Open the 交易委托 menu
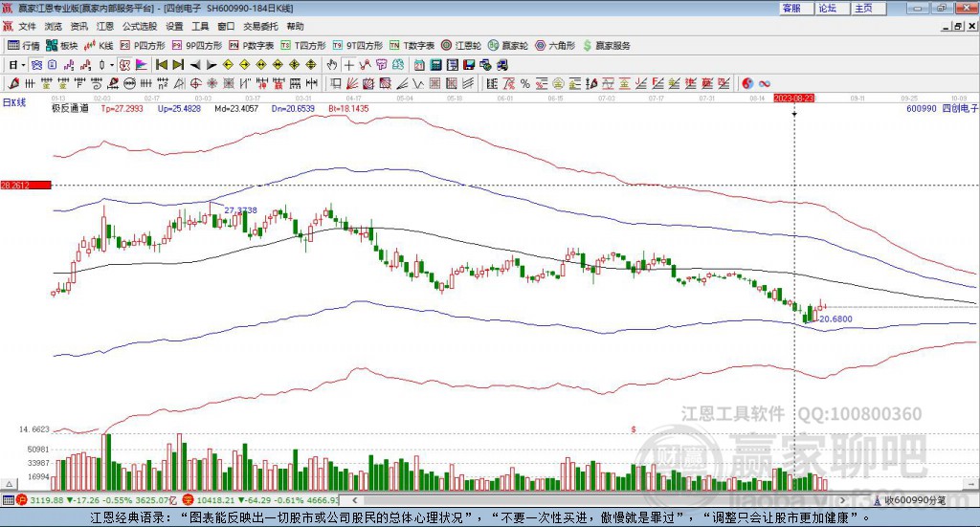Image resolution: width=980 pixels, height=527 pixels. click(x=260, y=26)
